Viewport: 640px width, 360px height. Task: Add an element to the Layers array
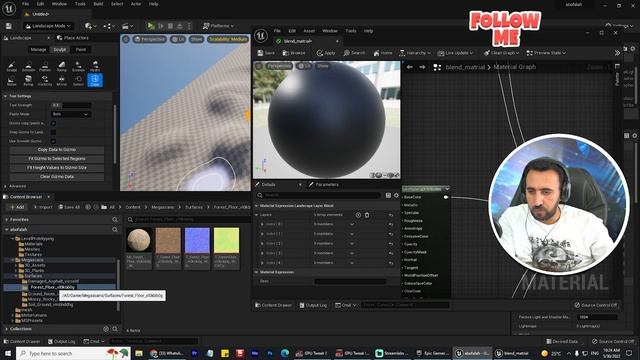358,215
